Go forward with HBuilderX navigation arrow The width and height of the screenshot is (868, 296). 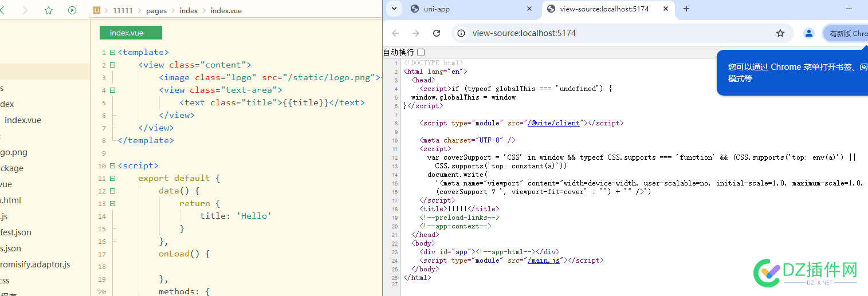click(25, 10)
